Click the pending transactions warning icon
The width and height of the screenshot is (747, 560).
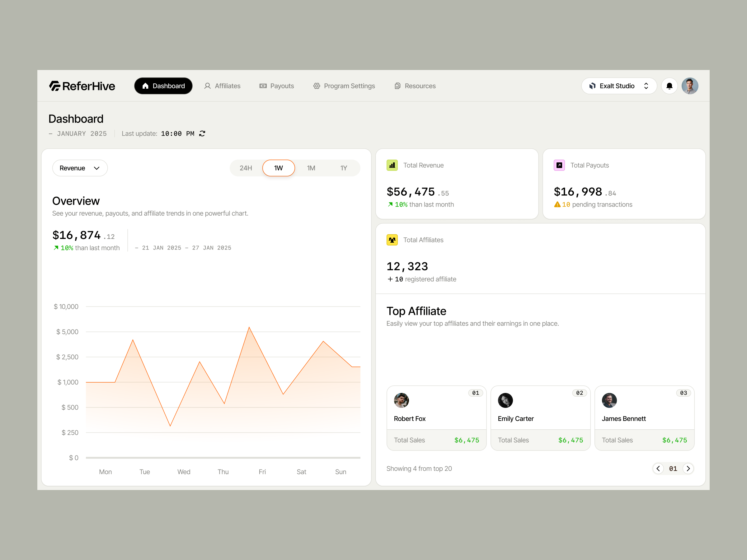click(557, 205)
